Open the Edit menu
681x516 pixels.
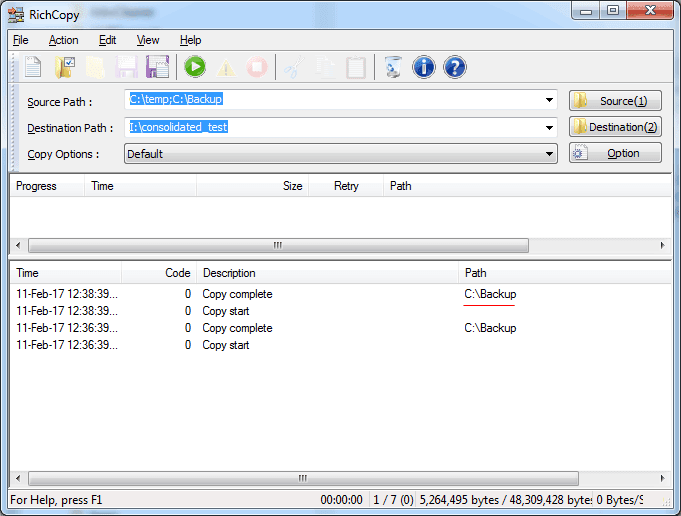click(x=107, y=40)
